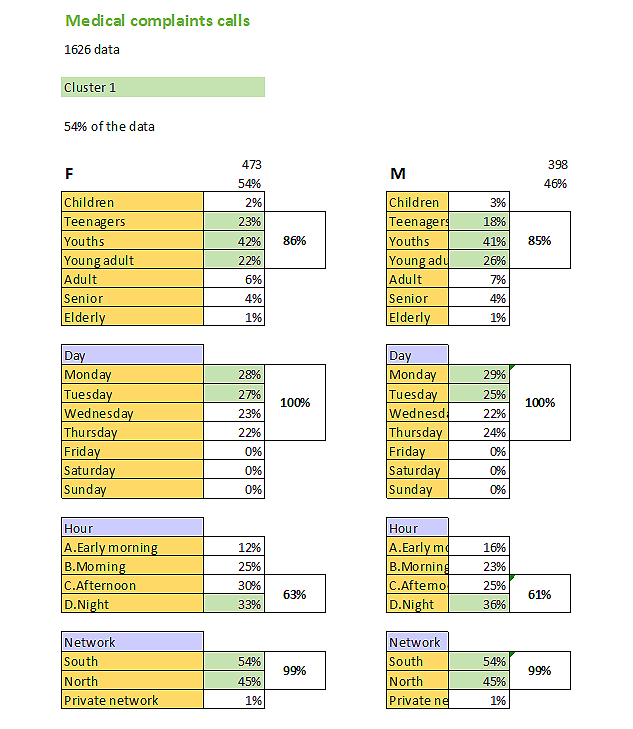Click the "A.Early morning" label with 12%

point(132,547)
